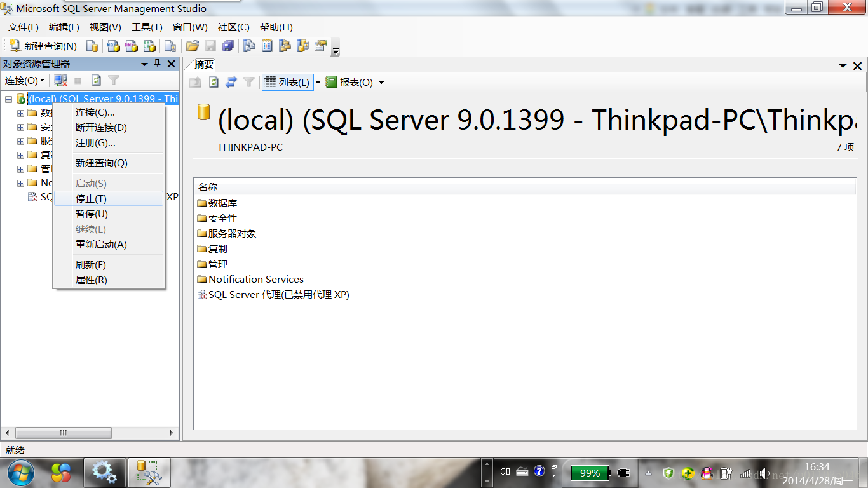Open the Template Explorer toolbar icon
The width and height of the screenshot is (868, 488).
(x=303, y=46)
